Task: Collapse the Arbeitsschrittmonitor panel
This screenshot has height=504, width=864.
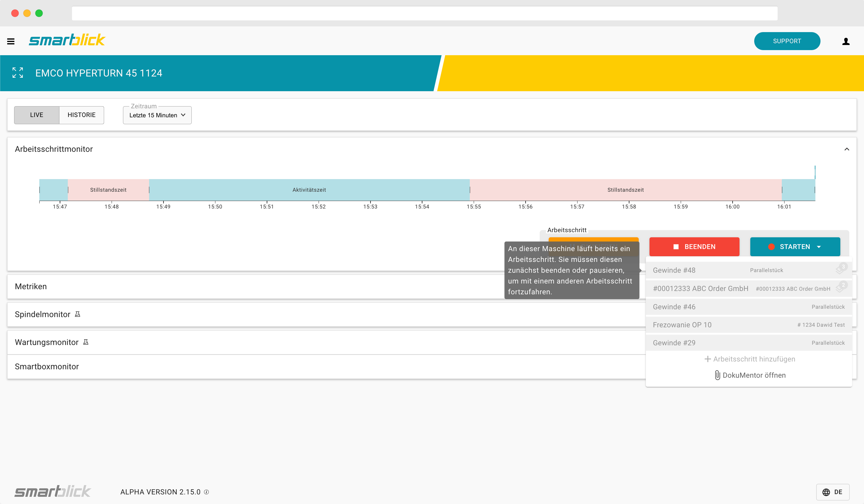Action: pos(847,149)
